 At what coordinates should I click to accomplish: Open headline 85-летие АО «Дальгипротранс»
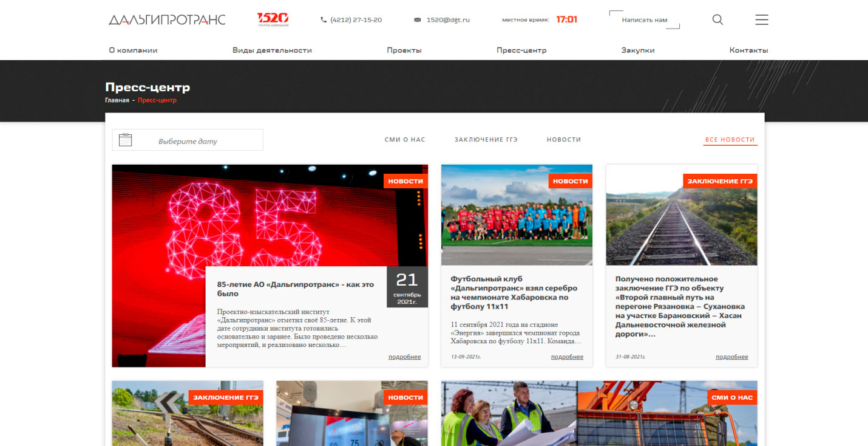click(x=296, y=289)
